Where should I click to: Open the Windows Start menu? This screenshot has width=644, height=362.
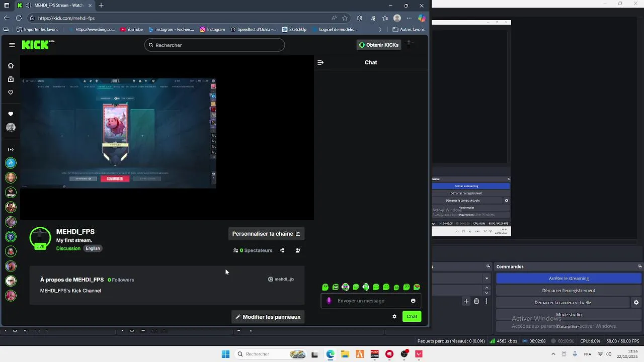click(x=226, y=354)
